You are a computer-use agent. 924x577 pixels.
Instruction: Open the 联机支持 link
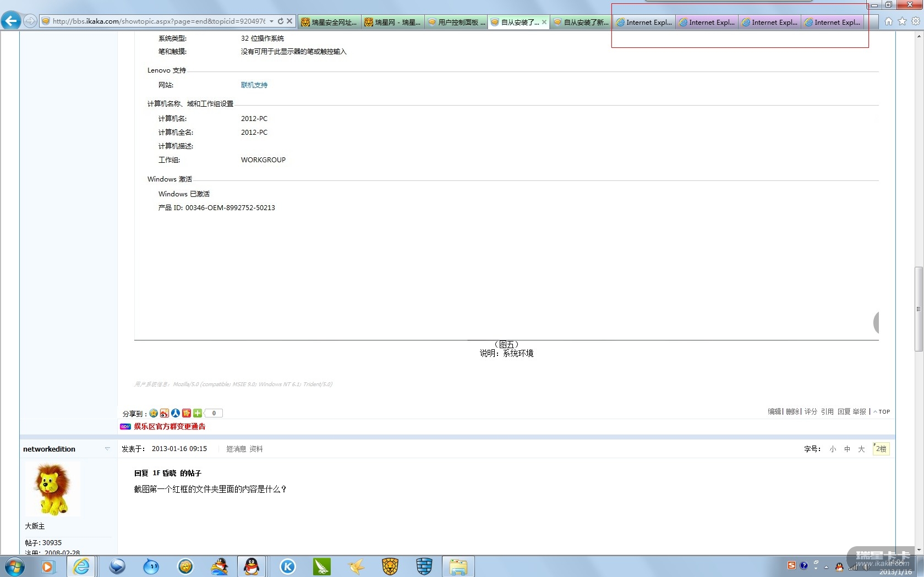click(x=254, y=85)
